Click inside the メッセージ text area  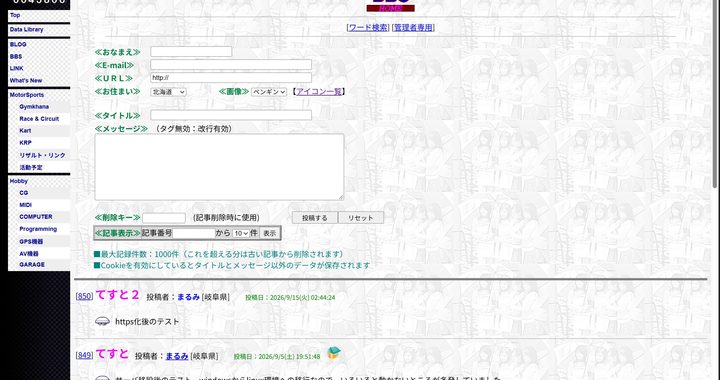[219, 167]
